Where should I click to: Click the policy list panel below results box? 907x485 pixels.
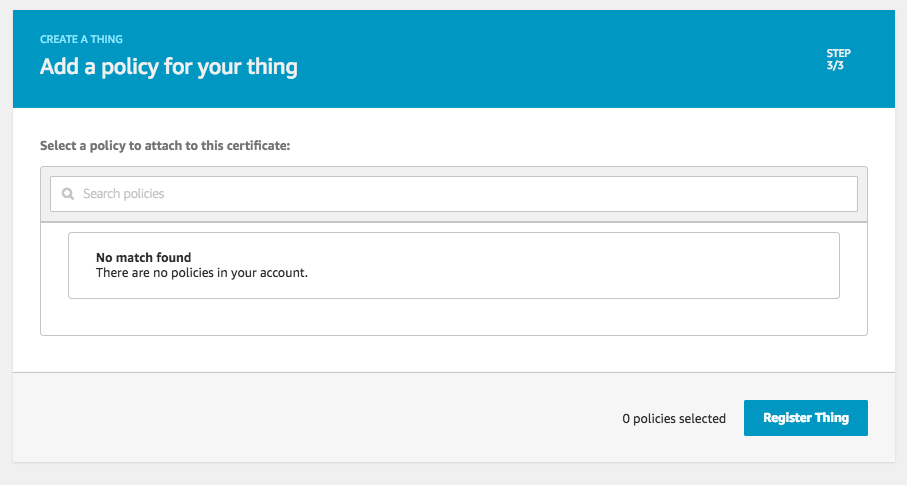pos(454,317)
